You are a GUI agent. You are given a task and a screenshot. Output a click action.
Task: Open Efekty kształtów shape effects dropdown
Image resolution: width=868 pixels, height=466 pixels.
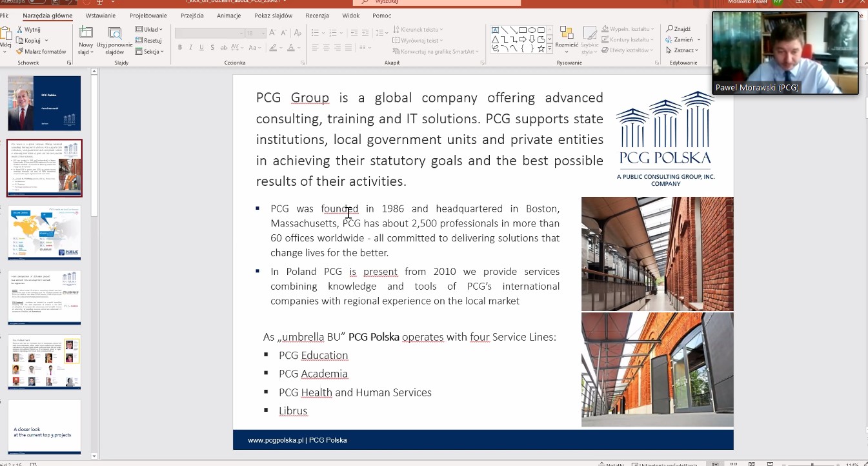tap(626, 50)
